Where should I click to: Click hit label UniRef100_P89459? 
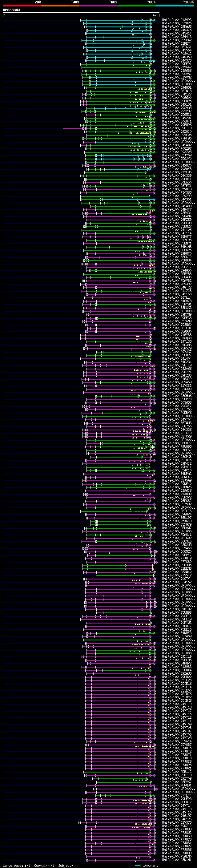[177, 382]
